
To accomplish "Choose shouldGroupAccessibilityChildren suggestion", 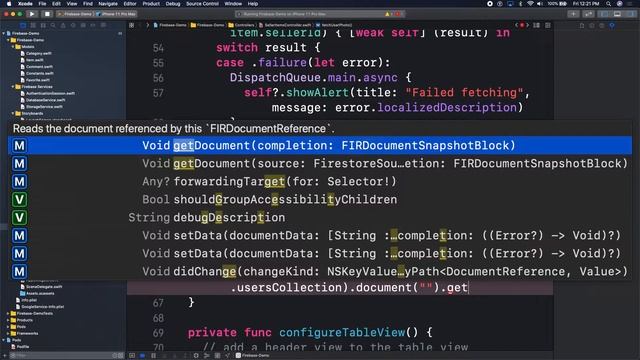I will 320,200.
